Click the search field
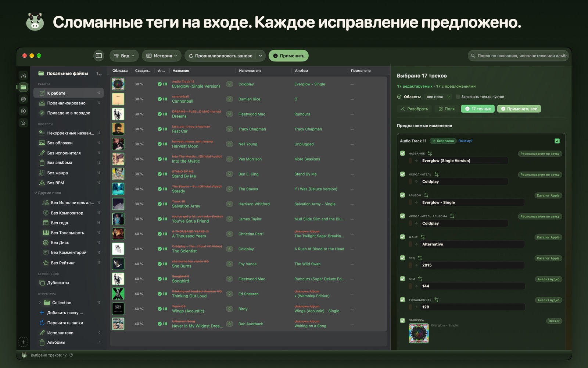 (519, 56)
